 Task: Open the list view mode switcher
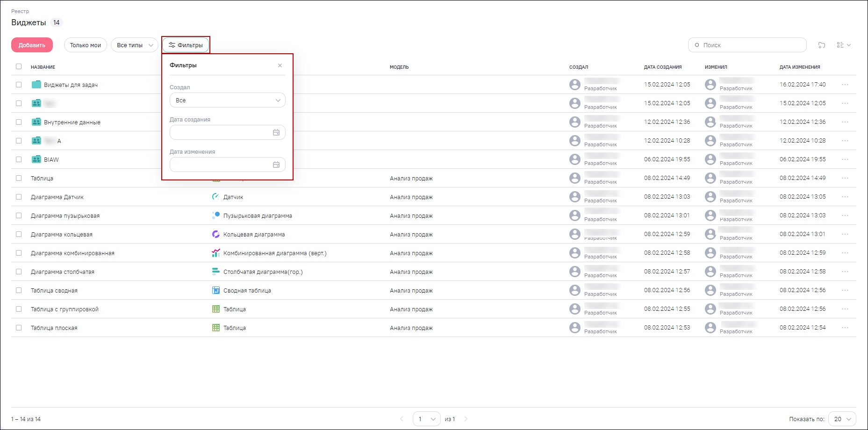[844, 45]
